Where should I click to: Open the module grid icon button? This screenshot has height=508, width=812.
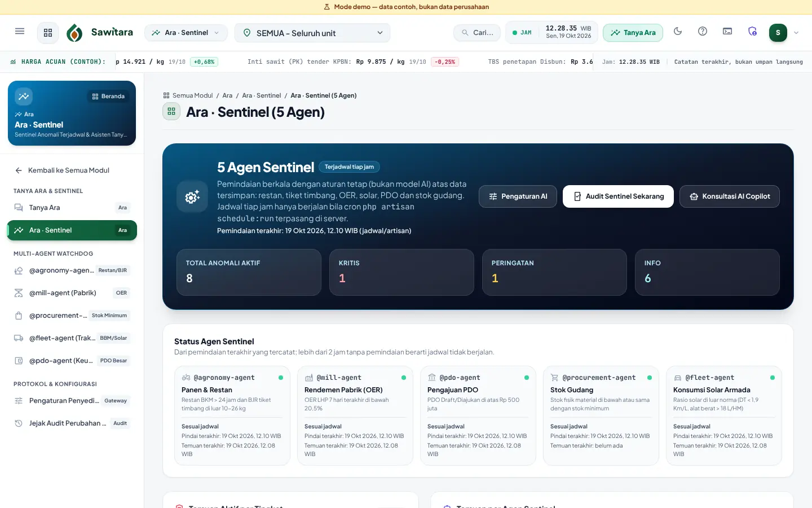click(48, 33)
